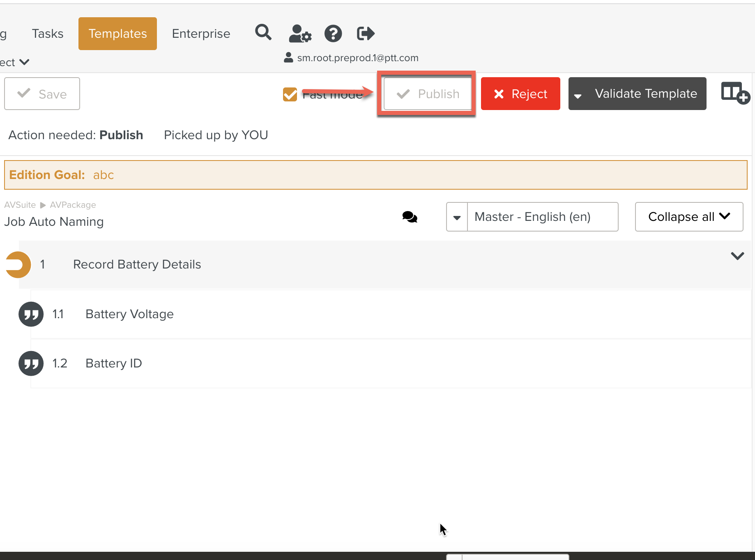Image resolution: width=755 pixels, height=560 pixels.
Task: Click the orange Record Battery Details section icon
Action: point(18,264)
